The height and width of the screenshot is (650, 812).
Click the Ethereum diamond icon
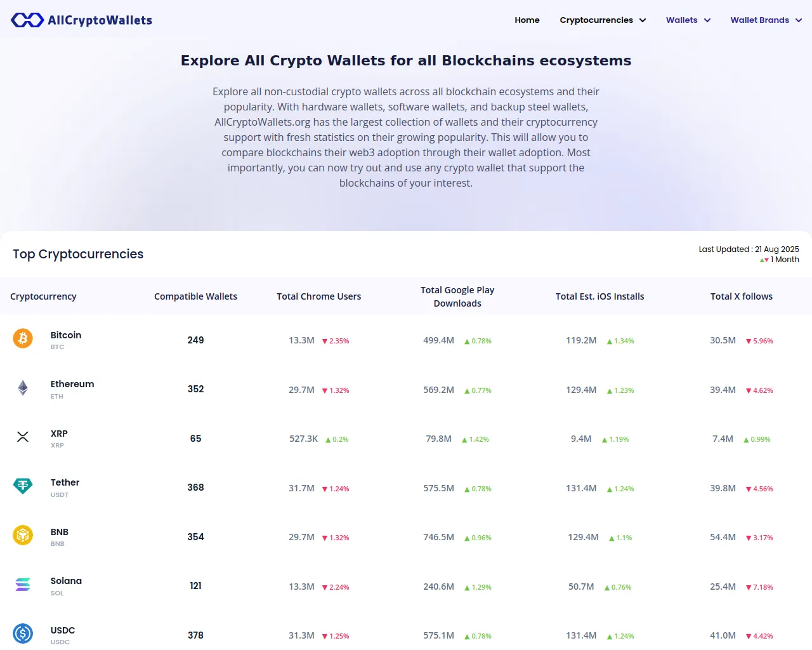tap(23, 388)
